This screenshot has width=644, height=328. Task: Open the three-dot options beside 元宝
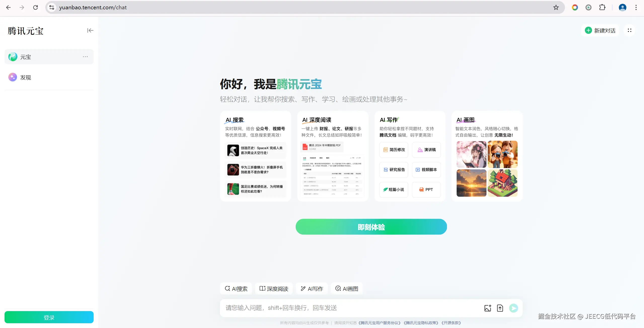[85, 57]
